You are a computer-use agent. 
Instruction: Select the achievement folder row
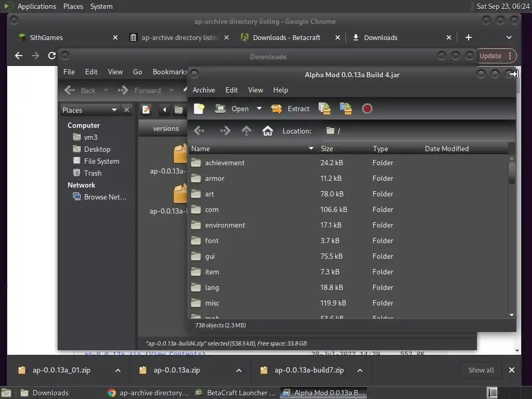(348, 163)
